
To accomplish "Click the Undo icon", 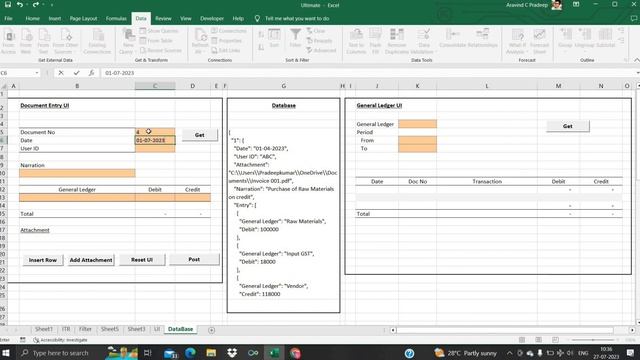I will pyautogui.click(x=20, y=5).
